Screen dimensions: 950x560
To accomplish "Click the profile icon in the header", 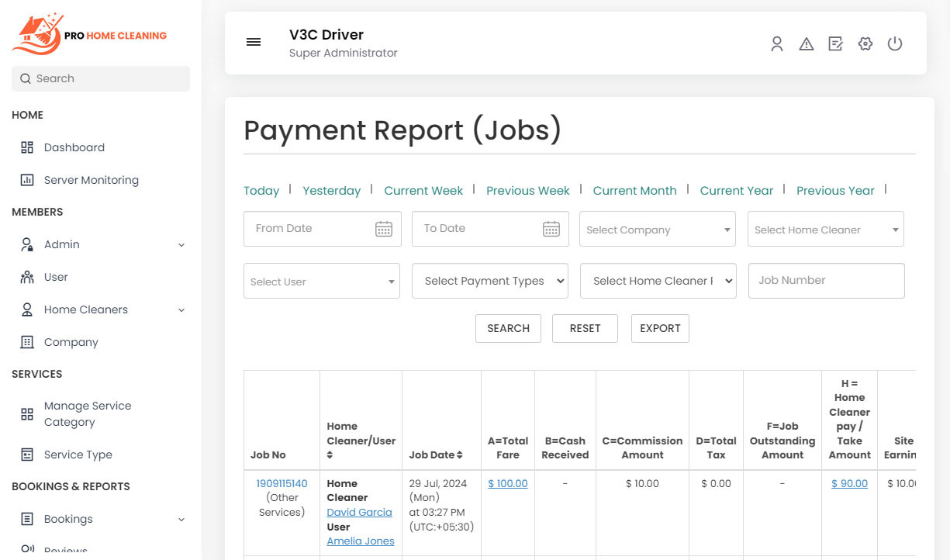I will (777, 43).
